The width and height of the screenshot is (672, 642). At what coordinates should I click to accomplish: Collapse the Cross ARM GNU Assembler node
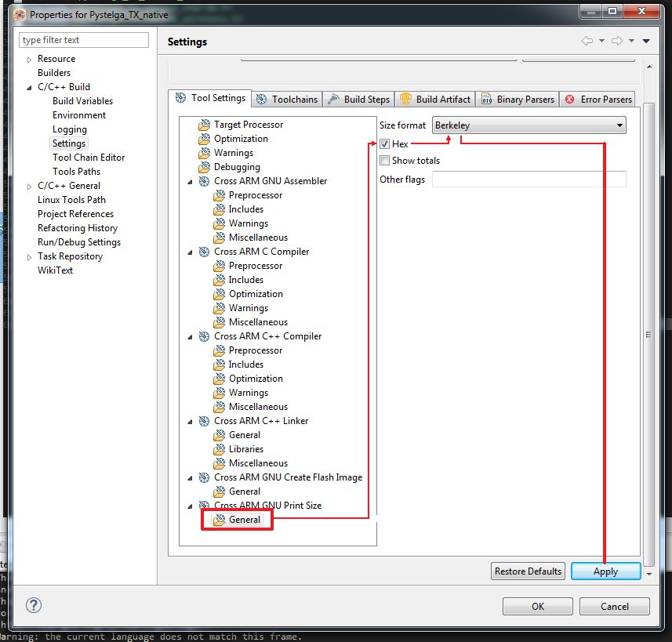click(190, 182)
